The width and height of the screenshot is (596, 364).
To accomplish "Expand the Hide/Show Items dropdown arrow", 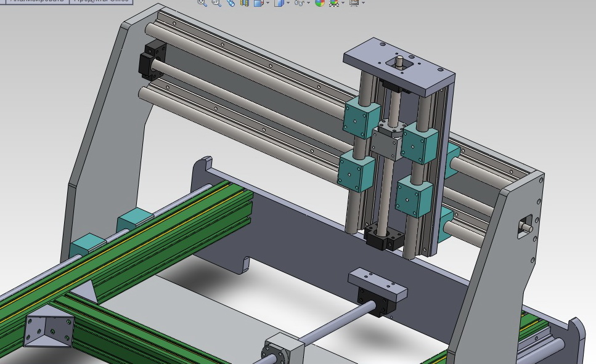I will 308,3.
